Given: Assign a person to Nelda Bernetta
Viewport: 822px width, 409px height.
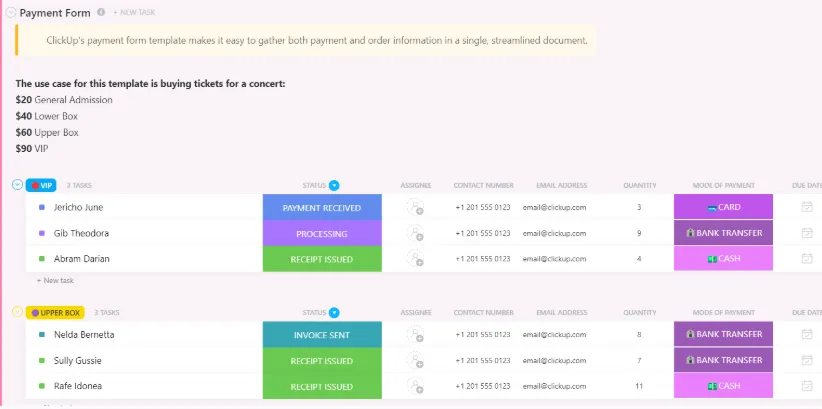Looking at the screenshot, I should [x=415, y=335].
